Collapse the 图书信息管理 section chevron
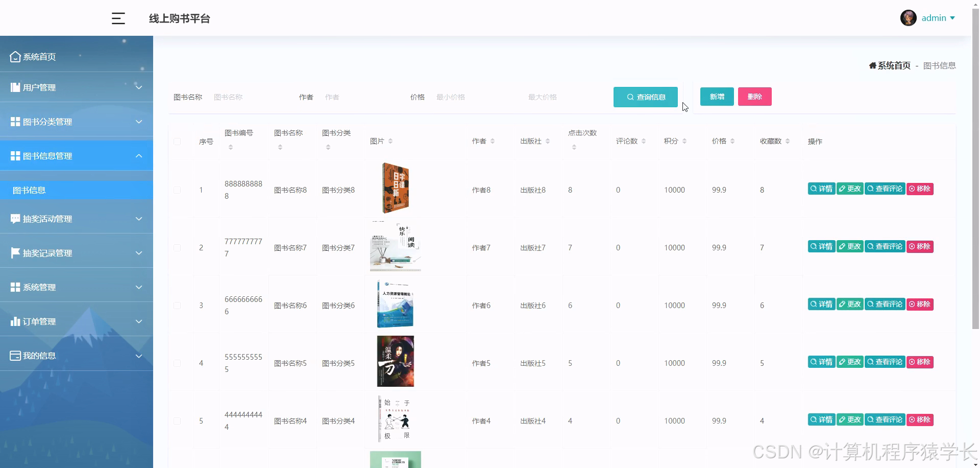This screenshot has width=980, height=468. pos(139,155)
